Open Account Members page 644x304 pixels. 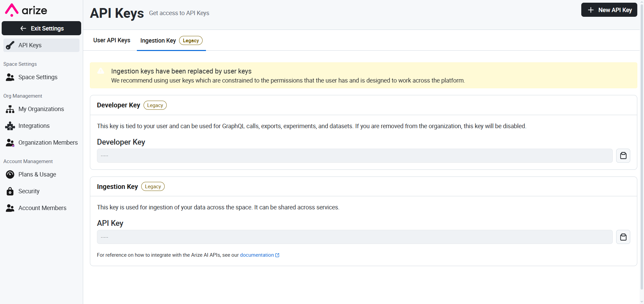(42, 208)
